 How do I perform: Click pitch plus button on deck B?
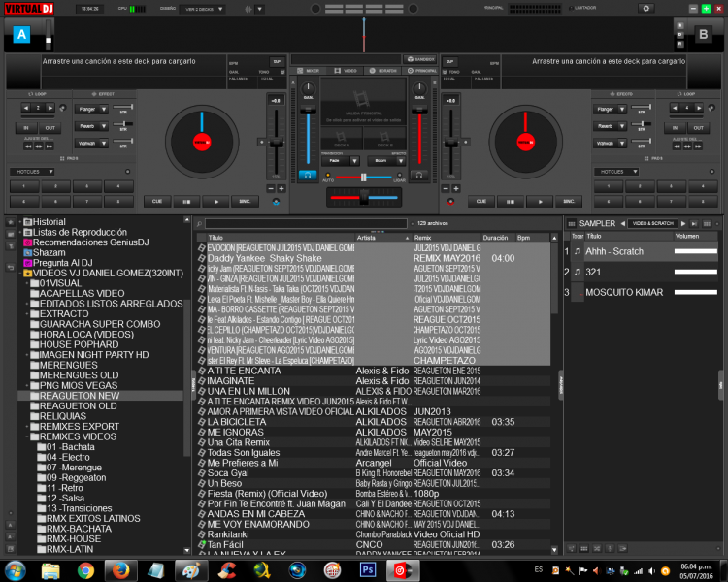pos(456,188)
